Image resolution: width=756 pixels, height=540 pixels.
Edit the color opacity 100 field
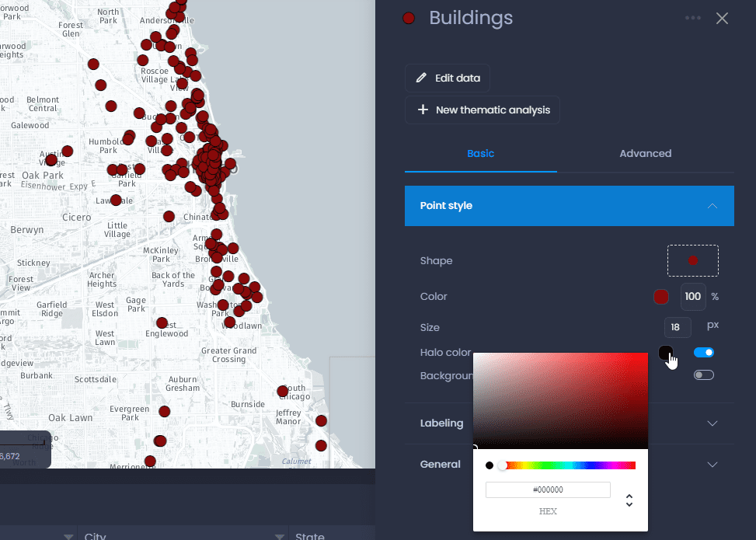pyautogui.click(x=693, y=297)
